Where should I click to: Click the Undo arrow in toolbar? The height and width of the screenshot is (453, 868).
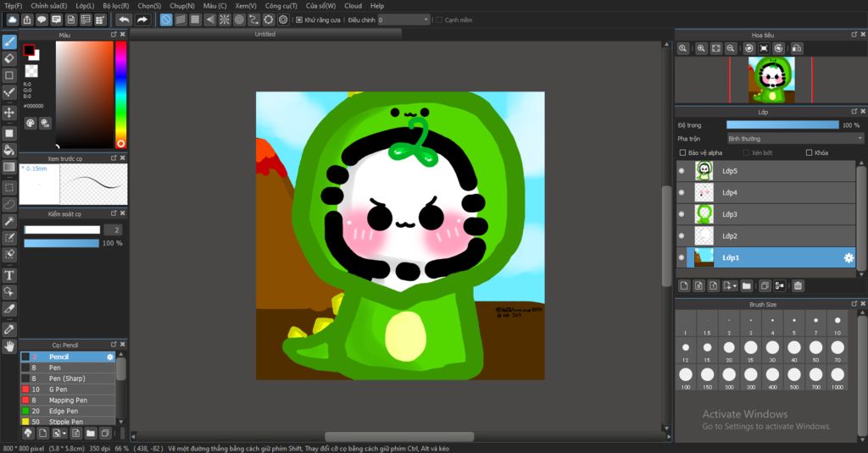tap(124, 20)
